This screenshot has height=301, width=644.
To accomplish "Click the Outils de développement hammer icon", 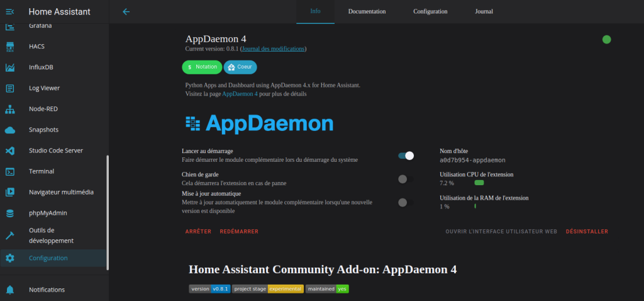I will click(x=10, y=236).
